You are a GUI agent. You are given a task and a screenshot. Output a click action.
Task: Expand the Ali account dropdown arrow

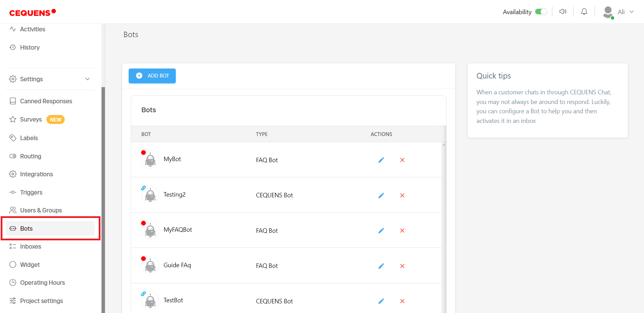632,12
